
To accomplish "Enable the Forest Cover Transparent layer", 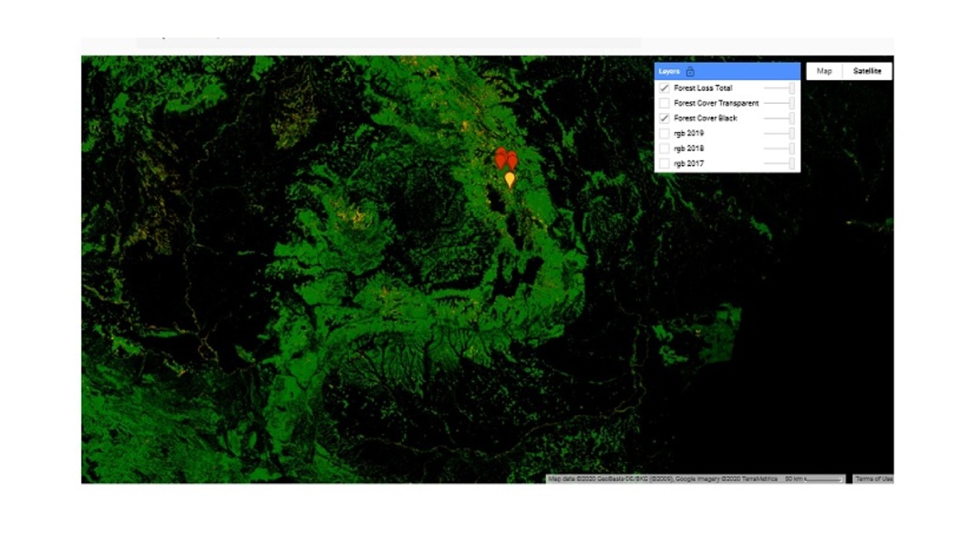I will click(665, 103).
